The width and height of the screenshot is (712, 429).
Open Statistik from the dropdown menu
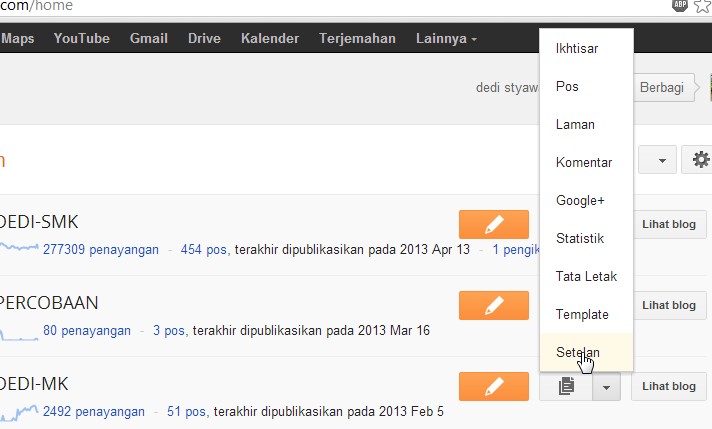(x=587, y=238)
